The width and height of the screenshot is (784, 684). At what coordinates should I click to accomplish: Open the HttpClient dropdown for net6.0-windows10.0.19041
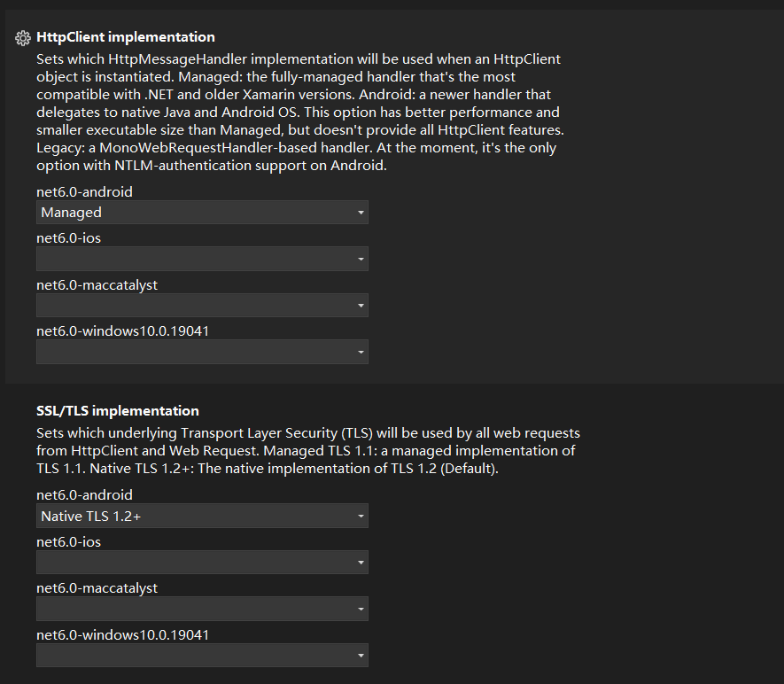[x=202, y=352]
